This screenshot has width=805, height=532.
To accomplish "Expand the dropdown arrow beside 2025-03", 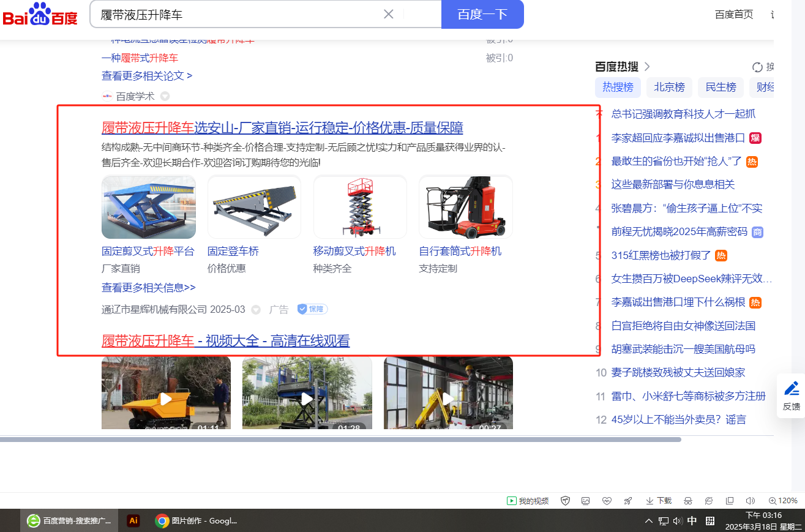I will 256,310.
